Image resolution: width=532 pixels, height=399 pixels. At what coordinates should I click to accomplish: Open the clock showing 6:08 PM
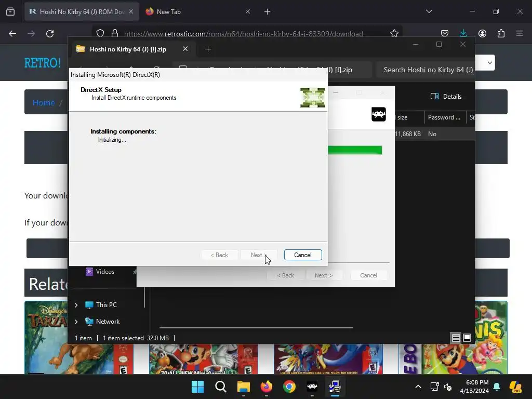(x=474, y=387)
